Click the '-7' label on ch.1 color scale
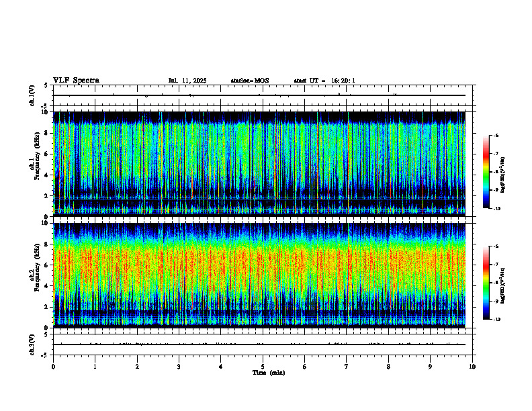 point(496,154)
